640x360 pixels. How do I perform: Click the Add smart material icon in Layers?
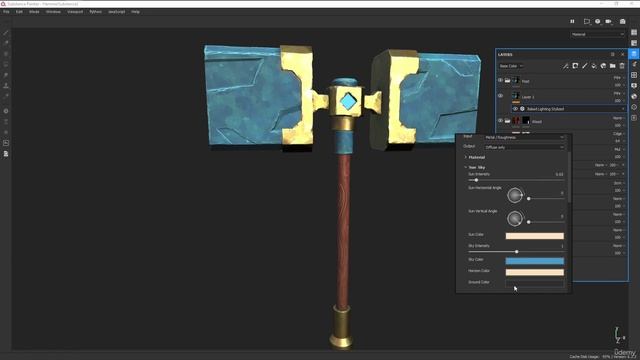[x=603, y=66]
